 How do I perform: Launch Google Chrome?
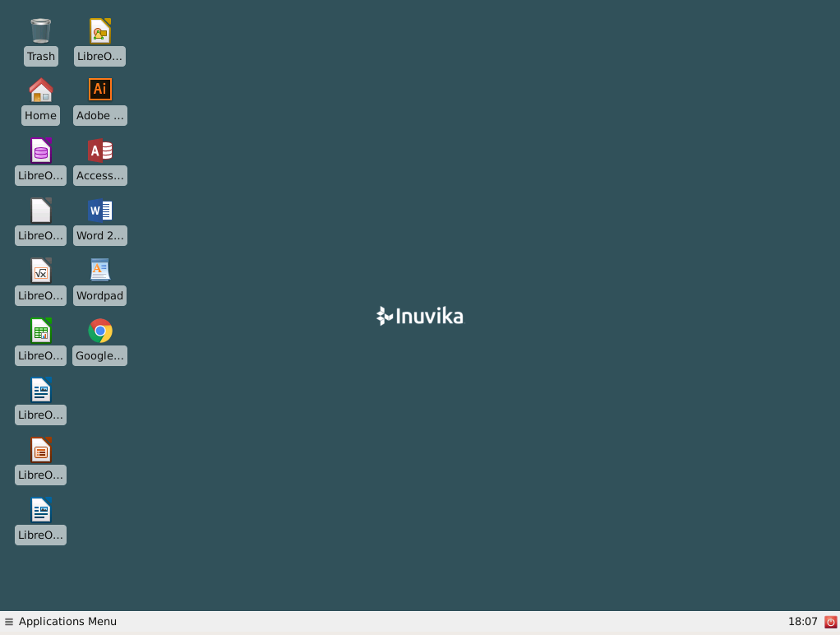(99, 330)
